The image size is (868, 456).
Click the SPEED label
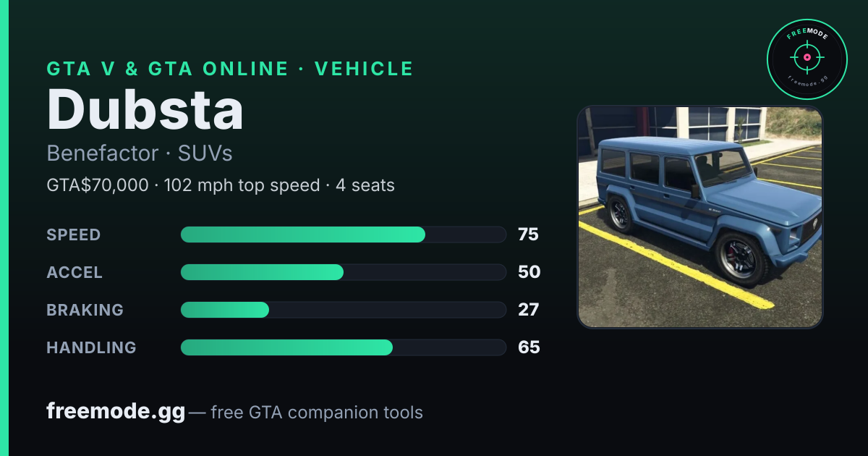click(74, 235)
